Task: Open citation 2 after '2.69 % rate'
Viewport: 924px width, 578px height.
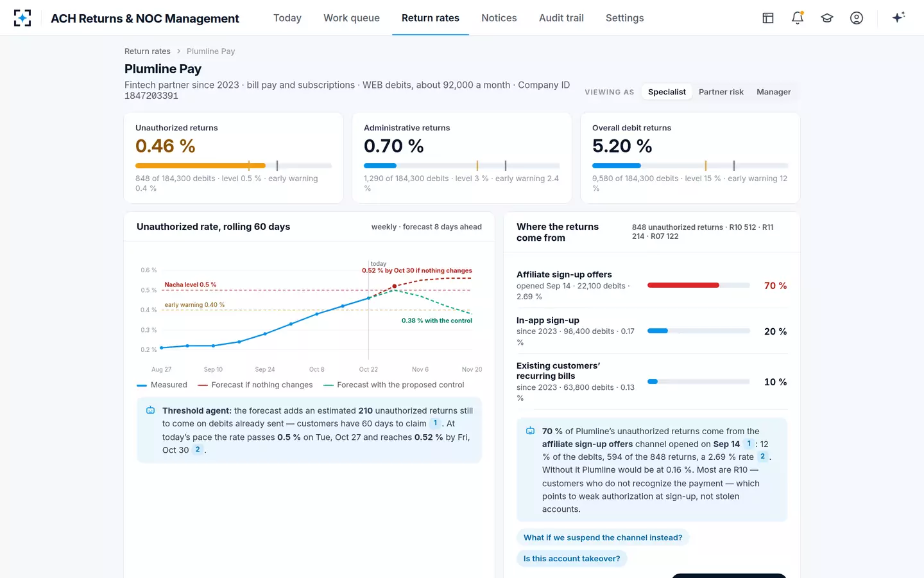Action: coord(763,457)
